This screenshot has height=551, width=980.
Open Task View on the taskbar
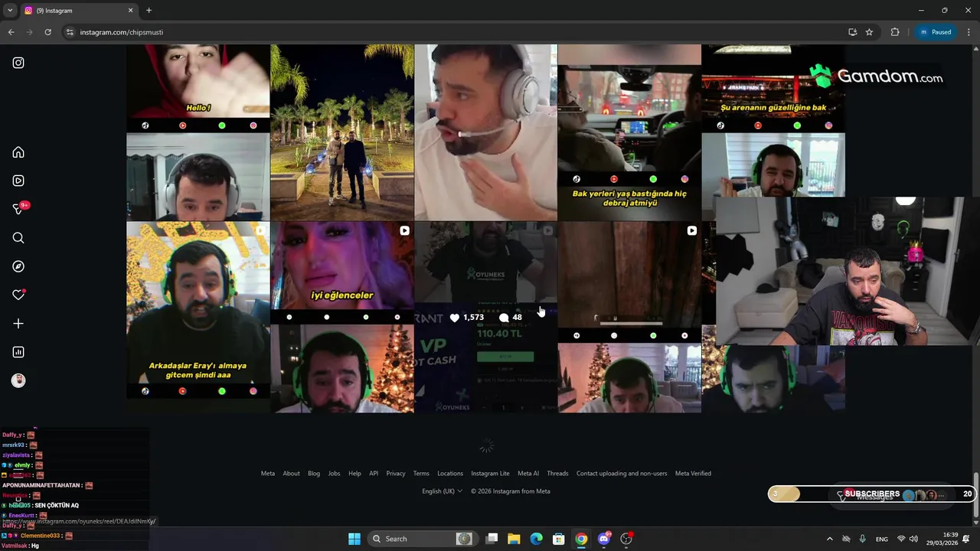pyautogui.click(x=492, y=539)
